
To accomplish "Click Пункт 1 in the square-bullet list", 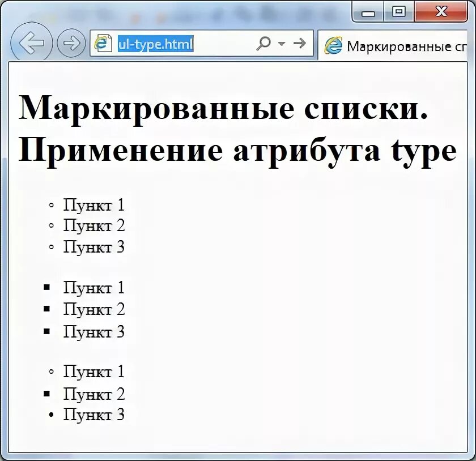I will pos(94,287).
